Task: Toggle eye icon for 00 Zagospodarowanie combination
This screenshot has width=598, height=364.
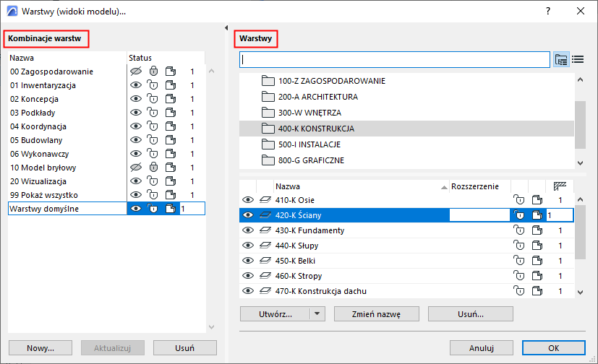Action: coord(134,71)
